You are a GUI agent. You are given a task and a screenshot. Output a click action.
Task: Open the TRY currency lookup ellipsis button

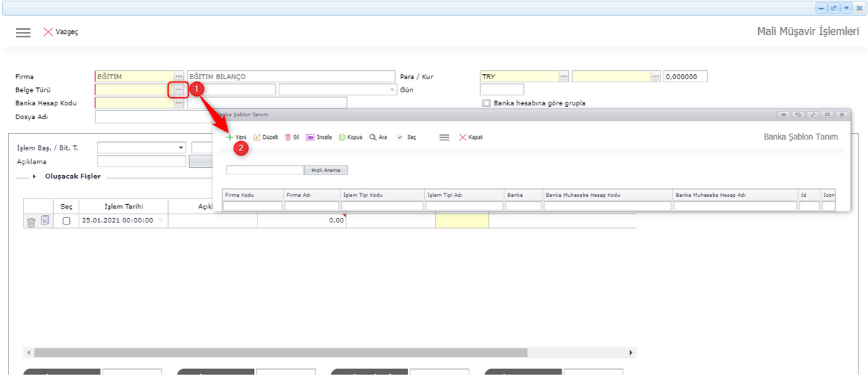pyautogui.click(x=564, y=76)
